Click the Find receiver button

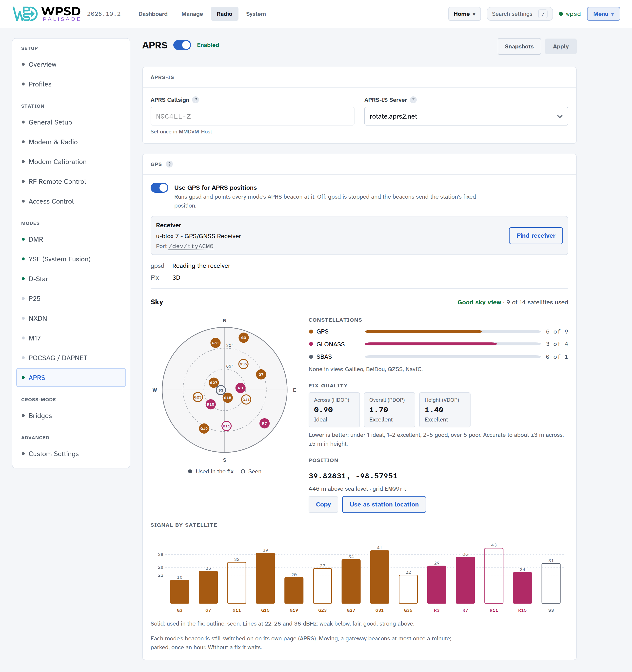coord(535,236)
